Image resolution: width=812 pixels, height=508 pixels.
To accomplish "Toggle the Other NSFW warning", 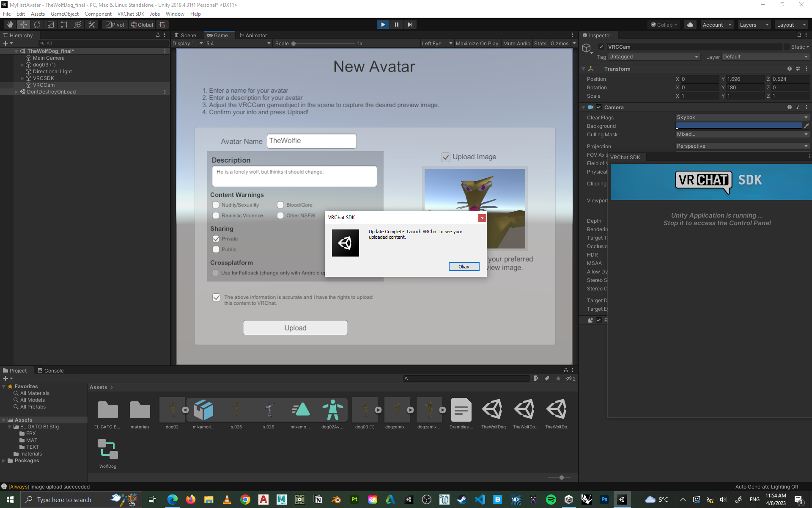I will 280,215.
